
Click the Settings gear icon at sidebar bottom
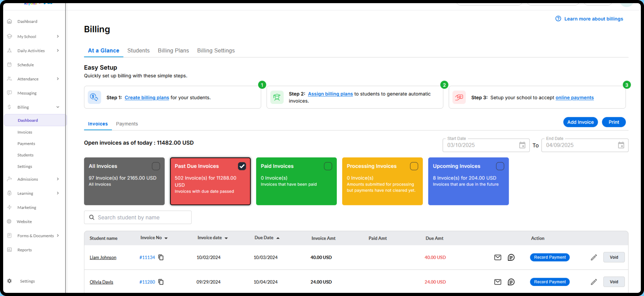9,281
